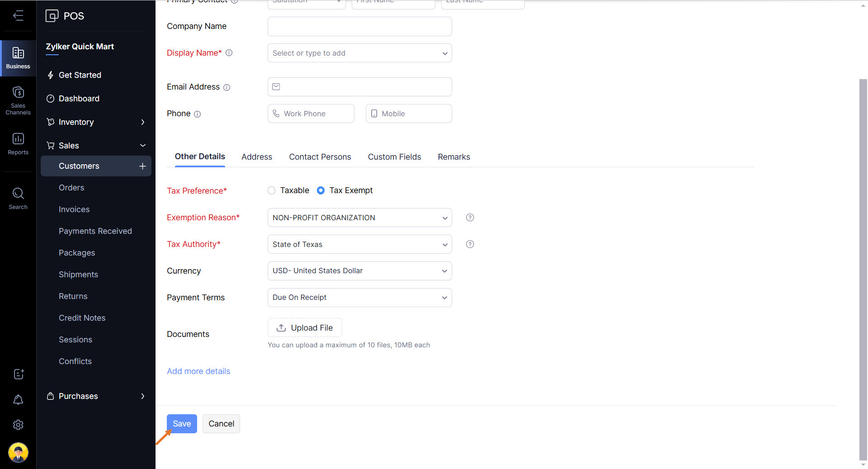
Task: Switch to the Address tab
Action: 257,157
